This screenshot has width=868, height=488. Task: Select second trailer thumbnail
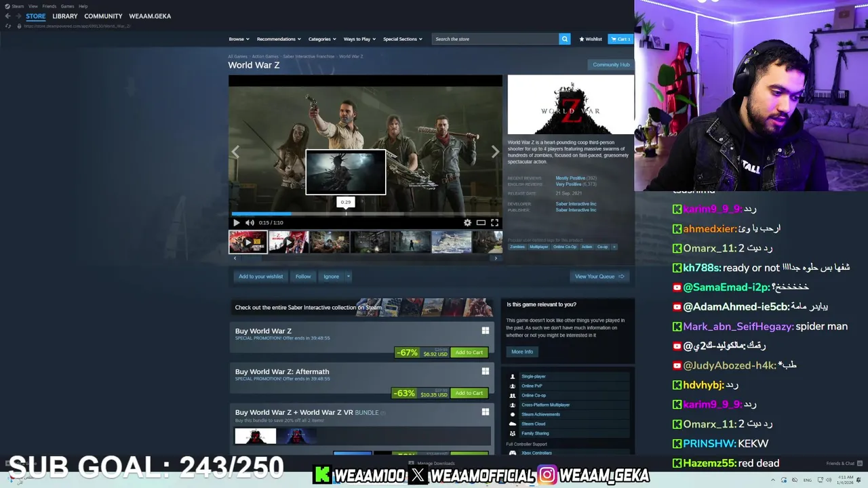click(x=289, y=242)
